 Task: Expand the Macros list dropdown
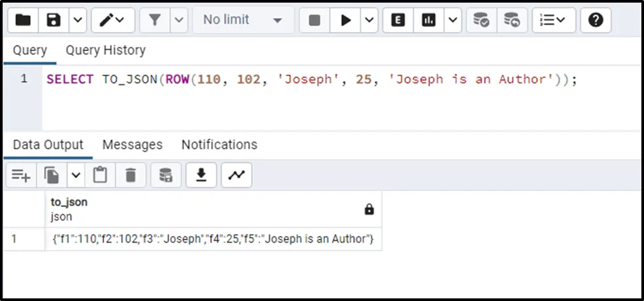coord(554,20)
